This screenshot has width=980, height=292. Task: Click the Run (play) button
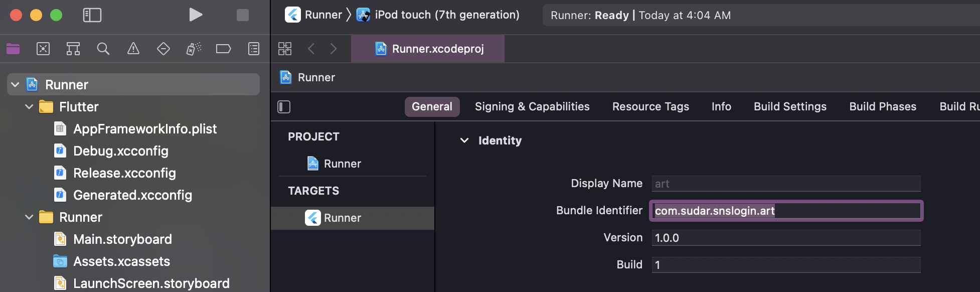coord(196,15)
